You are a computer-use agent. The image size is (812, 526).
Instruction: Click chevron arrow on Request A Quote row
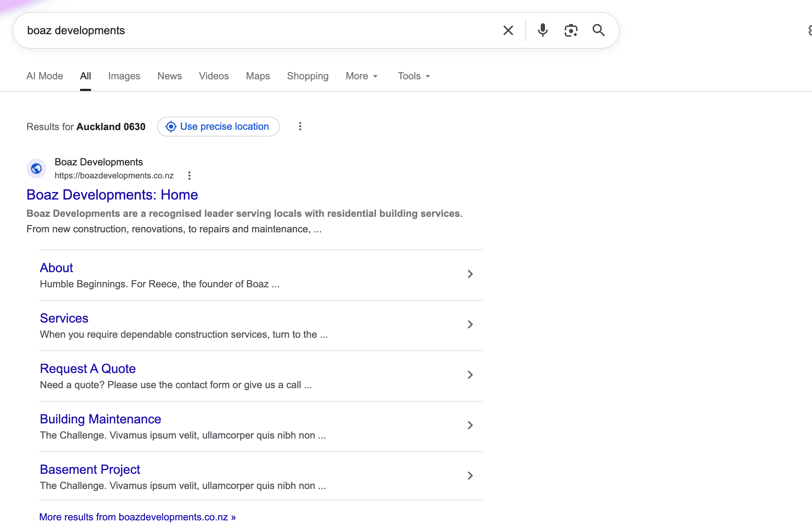click(x=470, y=375)
